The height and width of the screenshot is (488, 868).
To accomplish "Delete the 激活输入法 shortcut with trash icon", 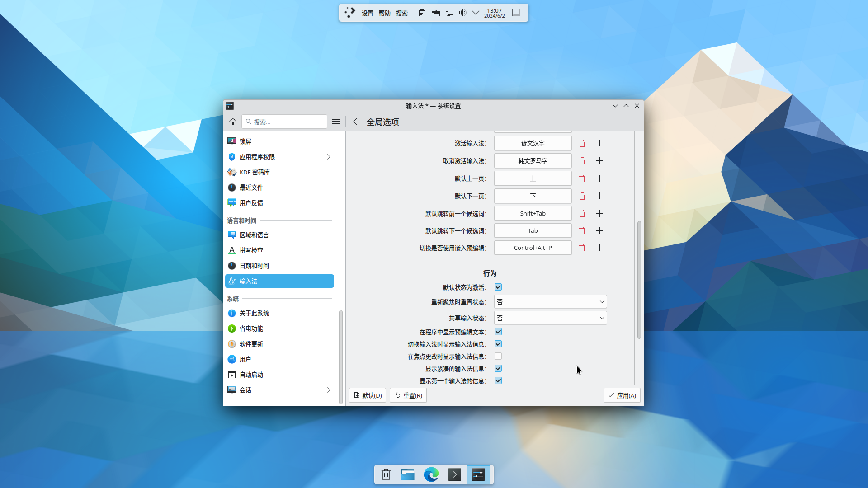I will click(x=582, y=143).
